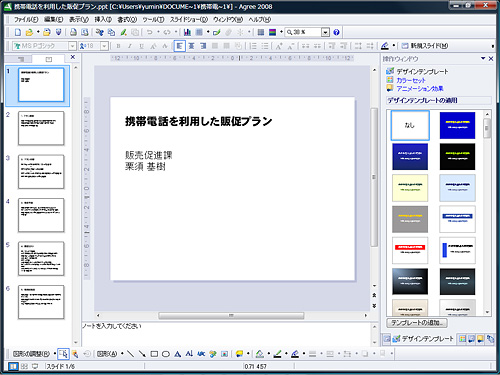The image size is (500, 375).
Task: Expand the open-file dropdown arrow
Action: click(38, 32)
